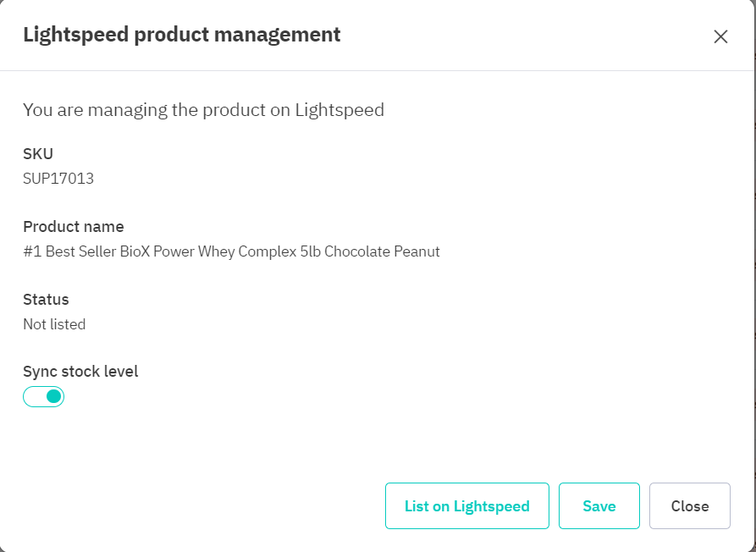Viewport: 756px width, 552px height.
Task: Disable the Sync stock level toggle
Action: point(44,396)
